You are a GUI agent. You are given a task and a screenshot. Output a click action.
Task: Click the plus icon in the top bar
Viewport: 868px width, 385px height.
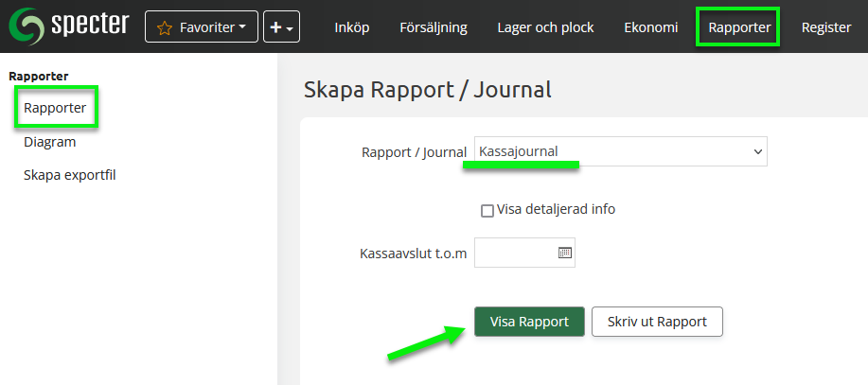tap(275, 27)
